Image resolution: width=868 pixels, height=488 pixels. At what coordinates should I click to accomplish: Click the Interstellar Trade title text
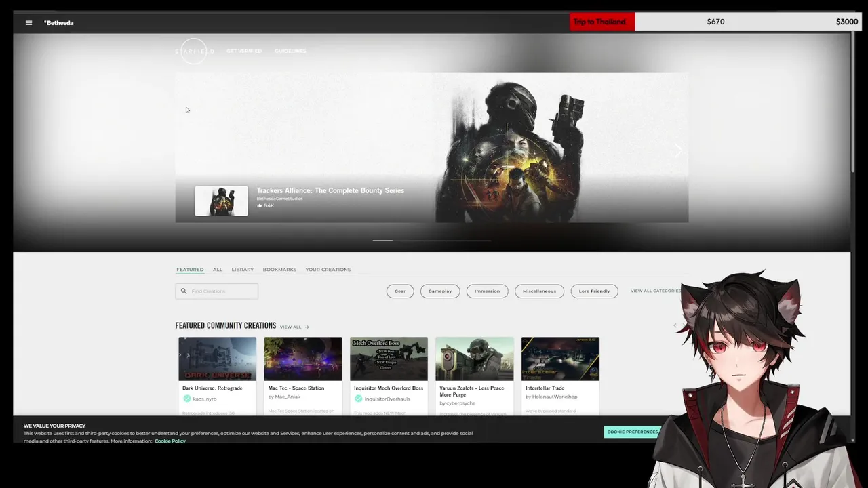click(545, 388)
